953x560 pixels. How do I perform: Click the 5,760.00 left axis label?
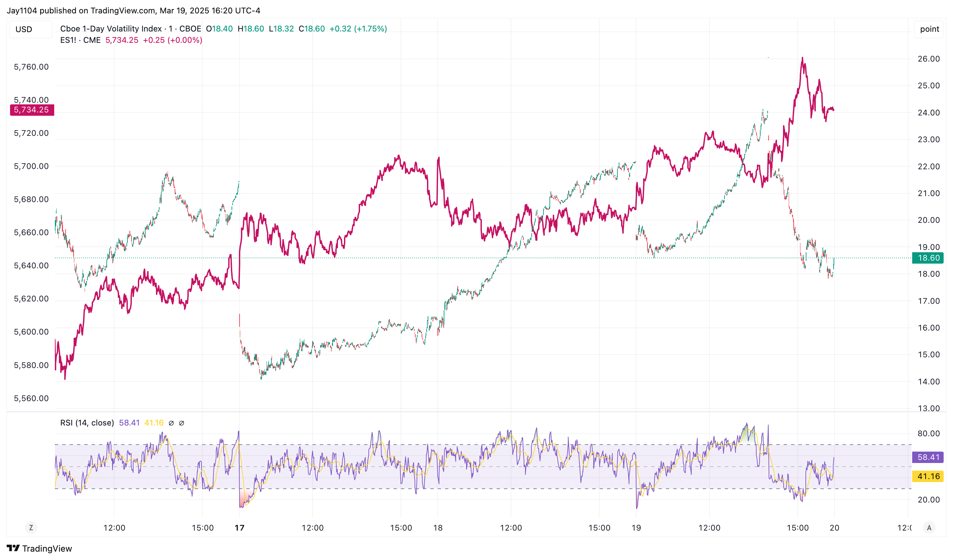pos(31,67)
